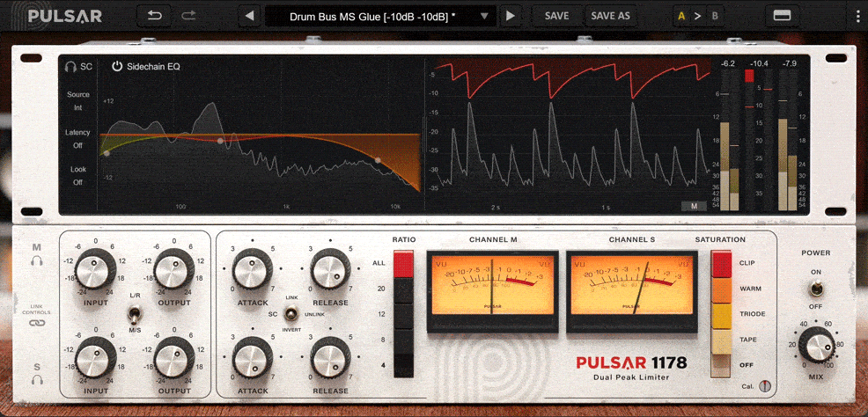The width and height of the screenshot is (868, 417).
Task: Click the redo arrow icon
Action: pyautogui.click(x=188, y=16)
